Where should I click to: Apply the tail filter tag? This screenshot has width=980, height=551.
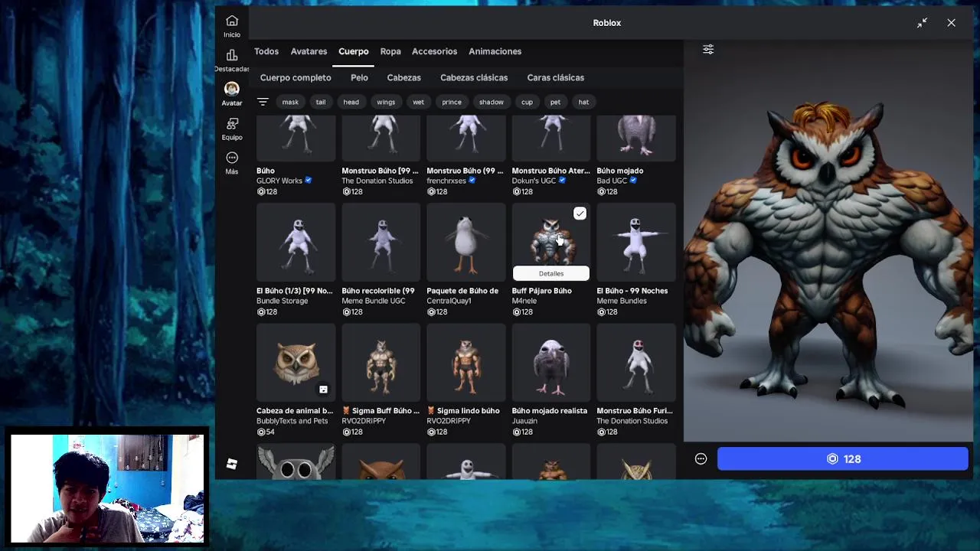[x=321, y=102]
